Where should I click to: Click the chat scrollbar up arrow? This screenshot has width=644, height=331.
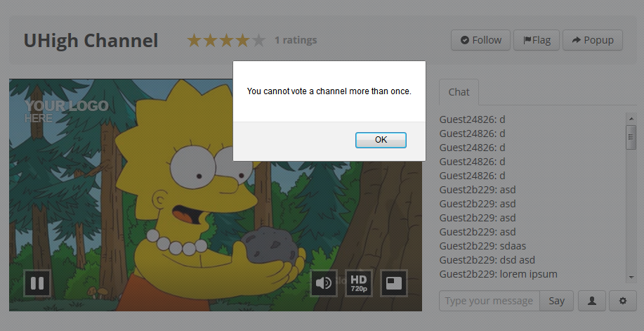(x=631, y=118)
